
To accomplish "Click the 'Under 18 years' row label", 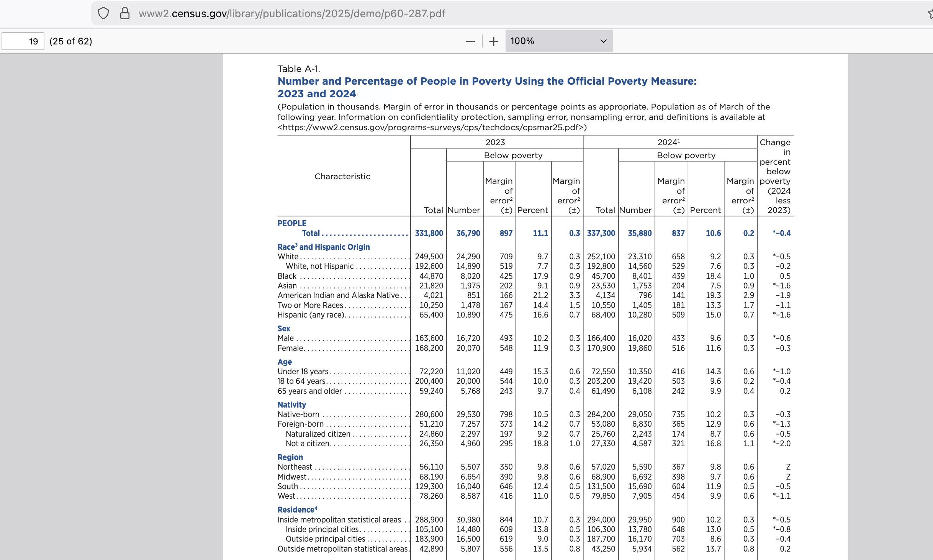I will (303, 372).
